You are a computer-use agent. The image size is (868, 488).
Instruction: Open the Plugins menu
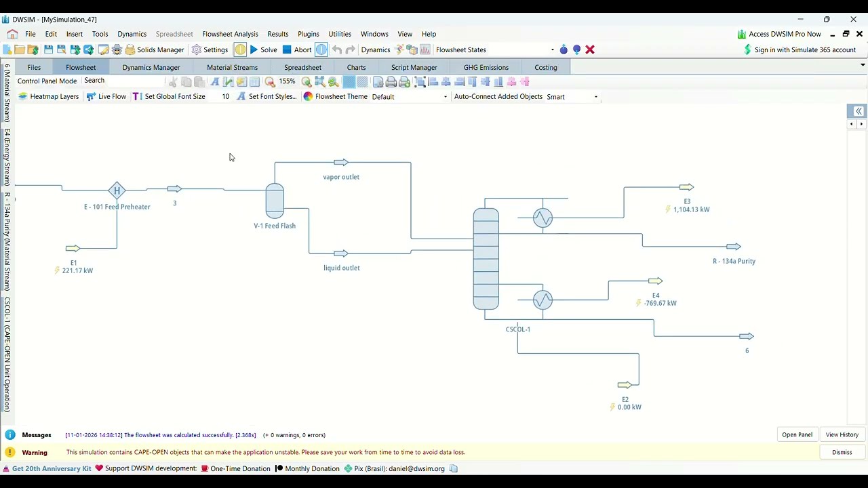click(308, 34)
